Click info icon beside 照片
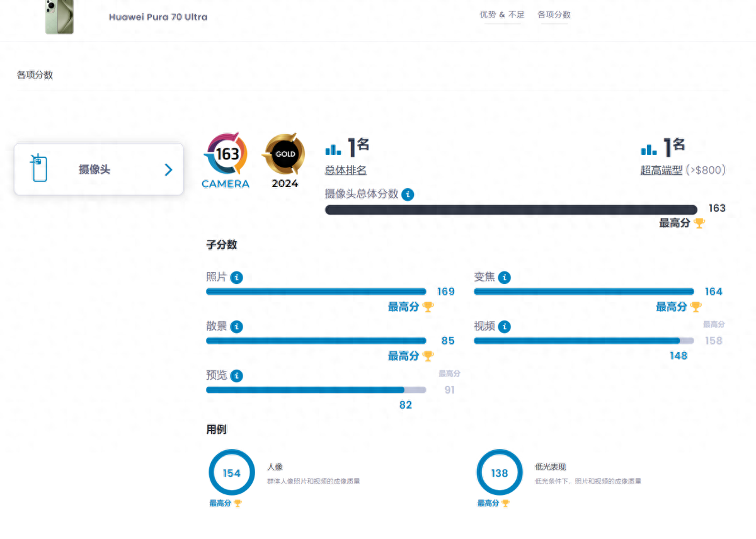This screenshot has height=539, width=756. point(237,278)
